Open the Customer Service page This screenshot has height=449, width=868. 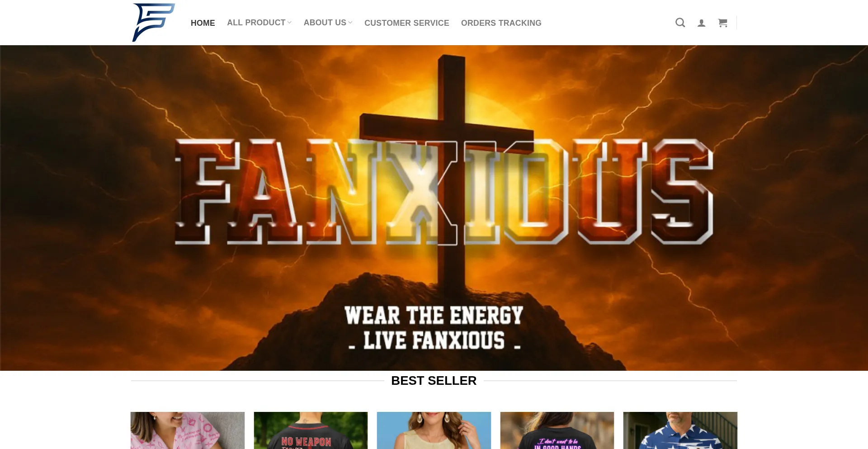(406, 23)
